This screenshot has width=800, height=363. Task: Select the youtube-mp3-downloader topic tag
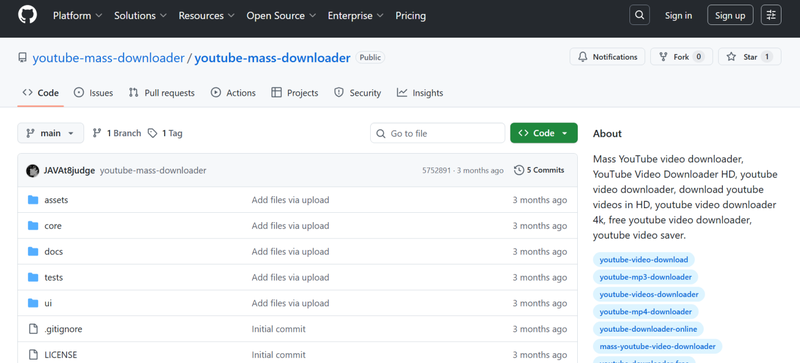(x=645, y=277)
